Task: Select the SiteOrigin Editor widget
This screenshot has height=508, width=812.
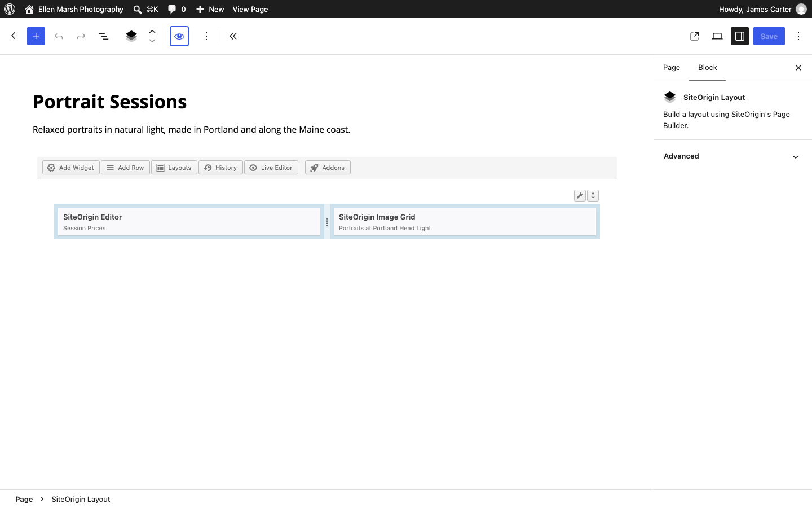Action: point(189,222)
